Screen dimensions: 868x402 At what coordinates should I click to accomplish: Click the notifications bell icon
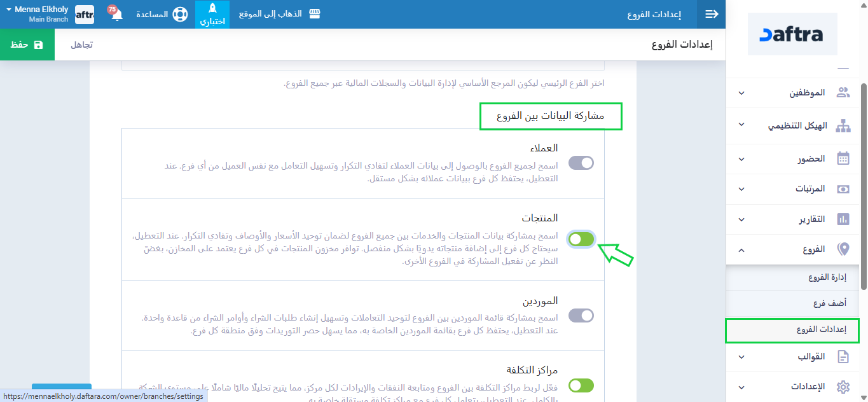tap(117, 15)
